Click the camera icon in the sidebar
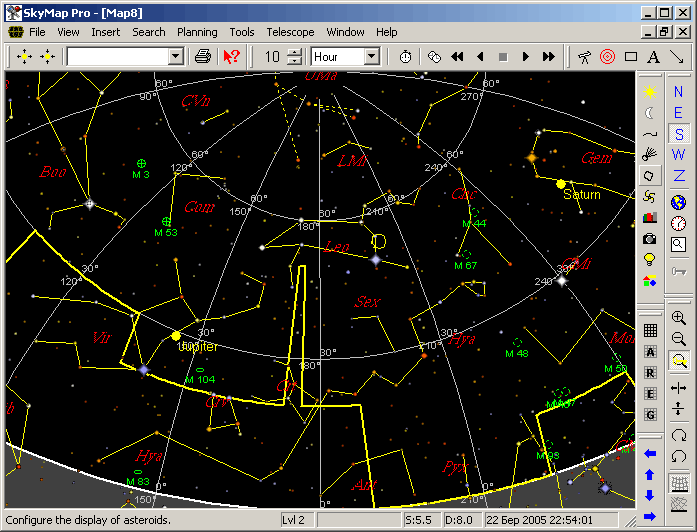The height and width of the screenshot is (532, 697). (x=649, y=239)
